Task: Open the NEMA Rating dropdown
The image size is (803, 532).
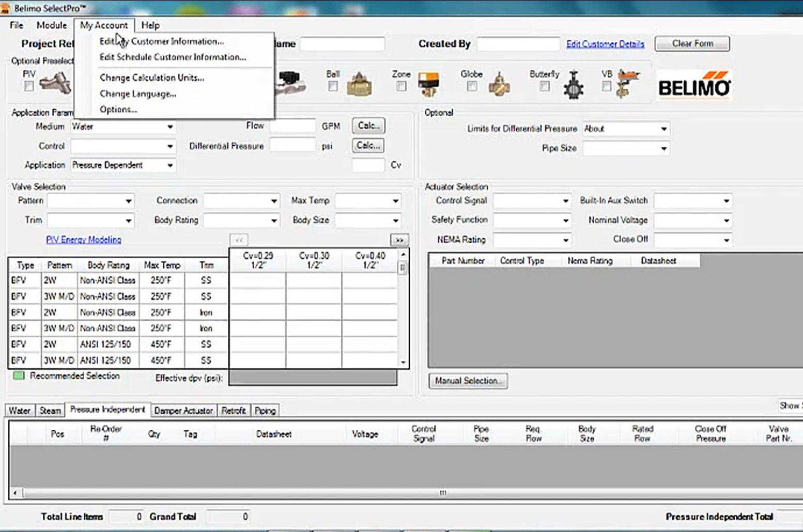Action: point(532,240)
